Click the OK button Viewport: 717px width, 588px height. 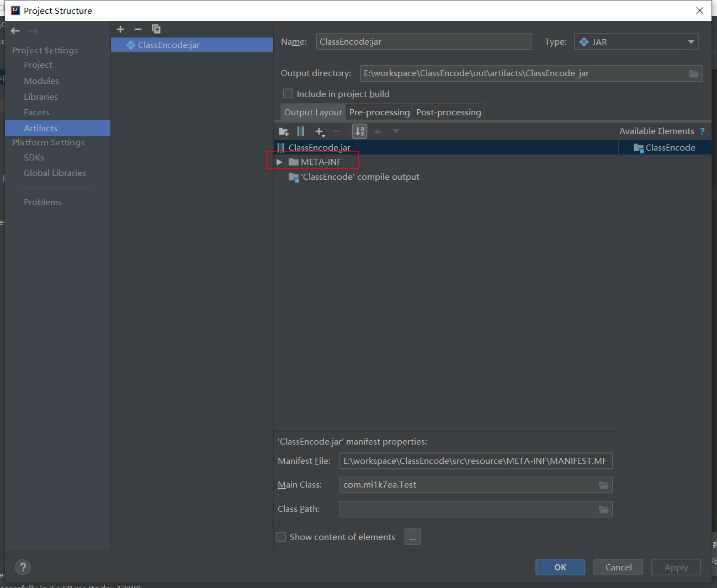[560, 567]
